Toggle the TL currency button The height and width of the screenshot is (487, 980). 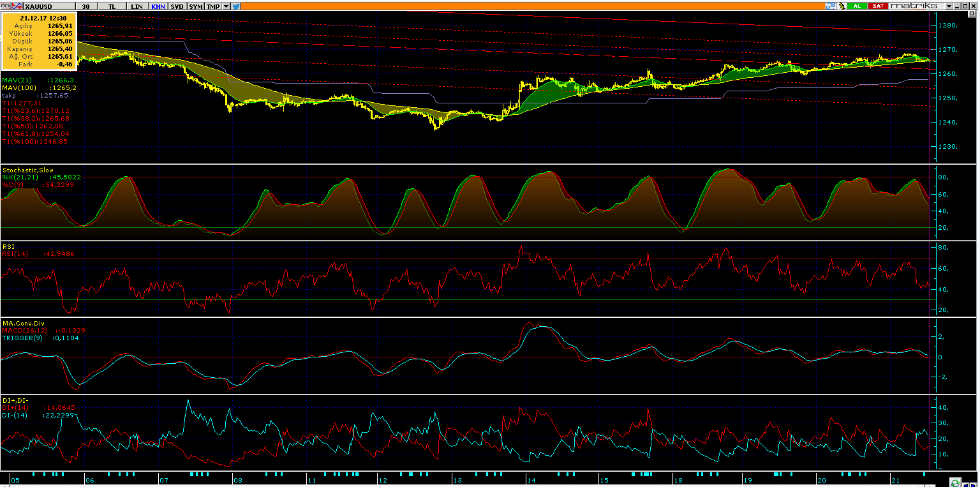112,6
